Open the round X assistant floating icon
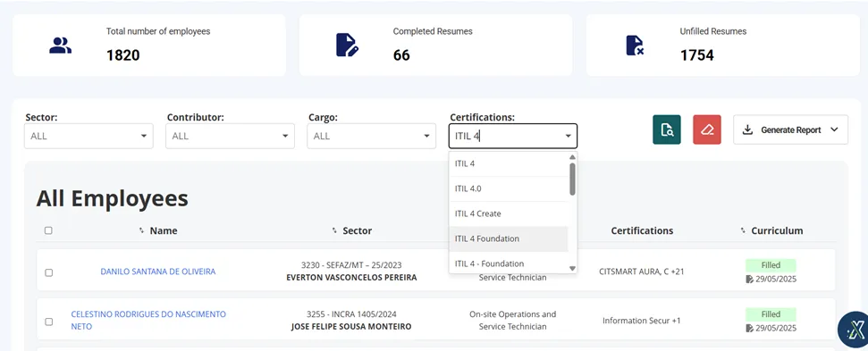The width and height of the screenshot is (868, 351). pos(855,330)
